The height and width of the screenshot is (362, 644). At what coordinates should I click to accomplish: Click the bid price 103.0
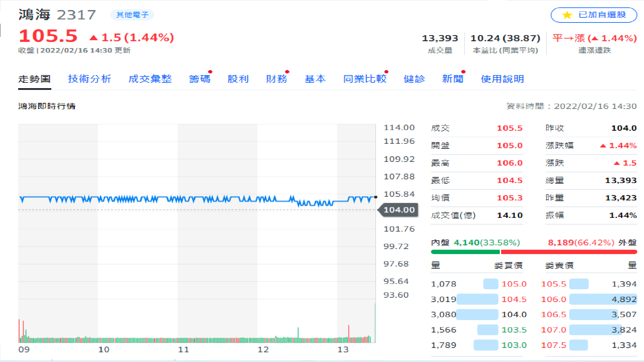[x=514, y=345]
